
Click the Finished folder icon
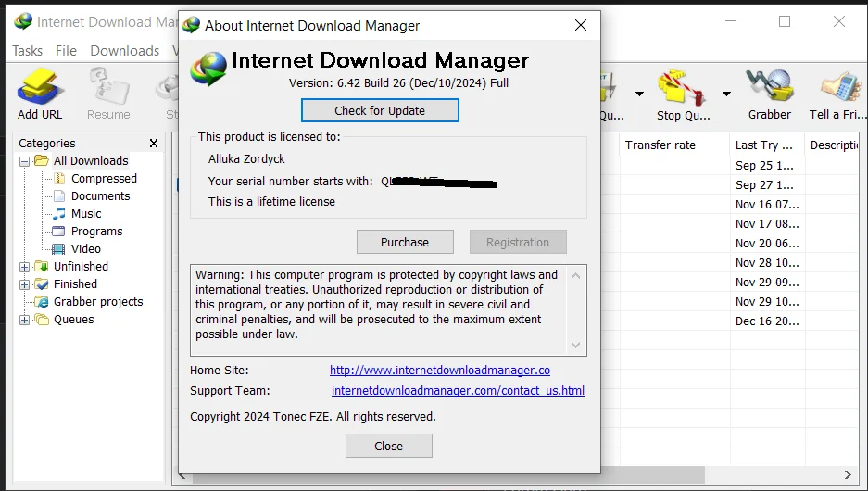click(x=42, y=284)
